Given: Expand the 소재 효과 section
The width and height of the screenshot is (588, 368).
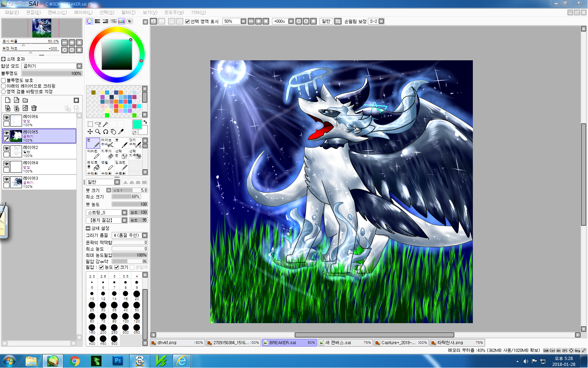Looking at the screenshot, I should click(3, 59).
